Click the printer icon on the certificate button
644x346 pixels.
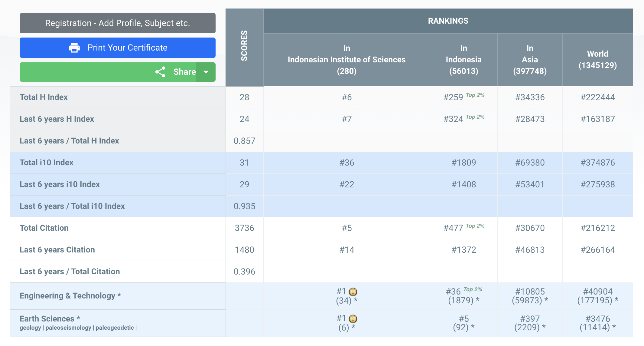(74, 48)
